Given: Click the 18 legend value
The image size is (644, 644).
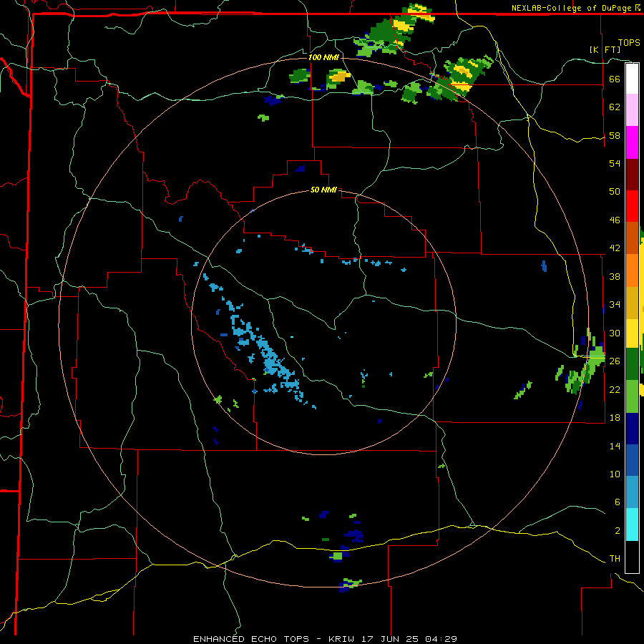Looking at the screenshot, I should tap(615, 418).
